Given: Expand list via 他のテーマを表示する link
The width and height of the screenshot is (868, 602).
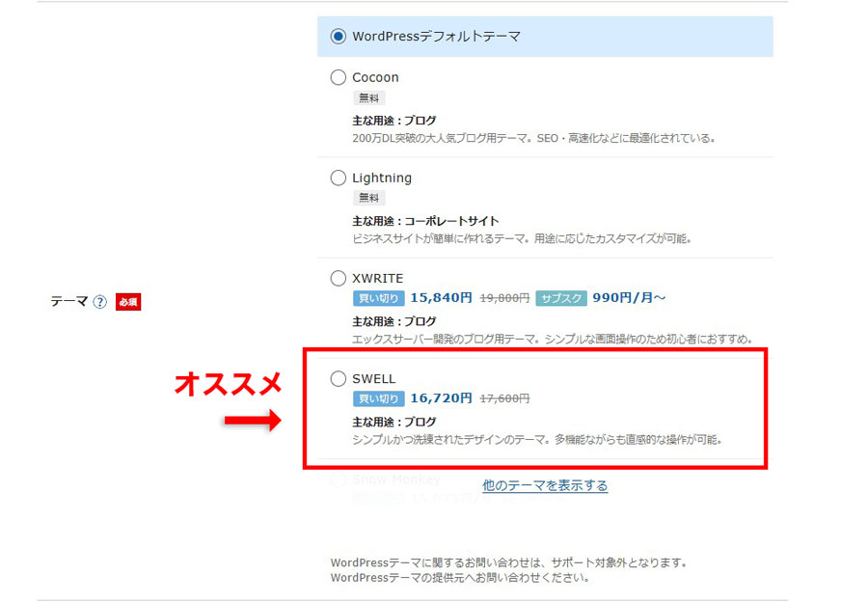Looking at the screenshot, I should click(545, 485).
